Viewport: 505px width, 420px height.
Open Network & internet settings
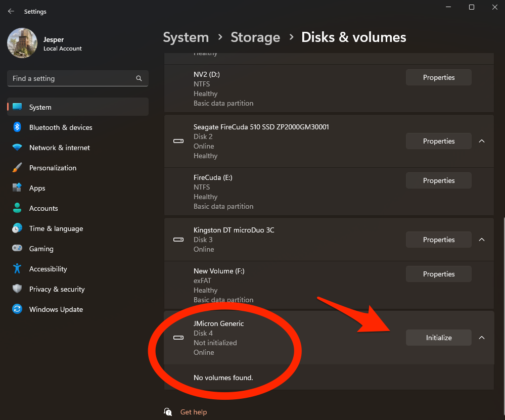[x=78, y=148]
